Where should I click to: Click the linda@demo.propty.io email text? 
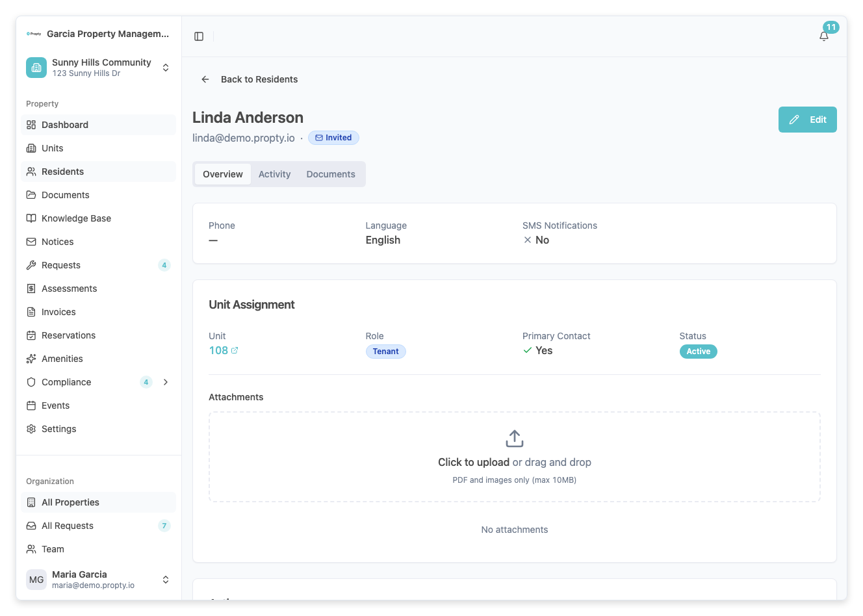click(x=244, y=138)
